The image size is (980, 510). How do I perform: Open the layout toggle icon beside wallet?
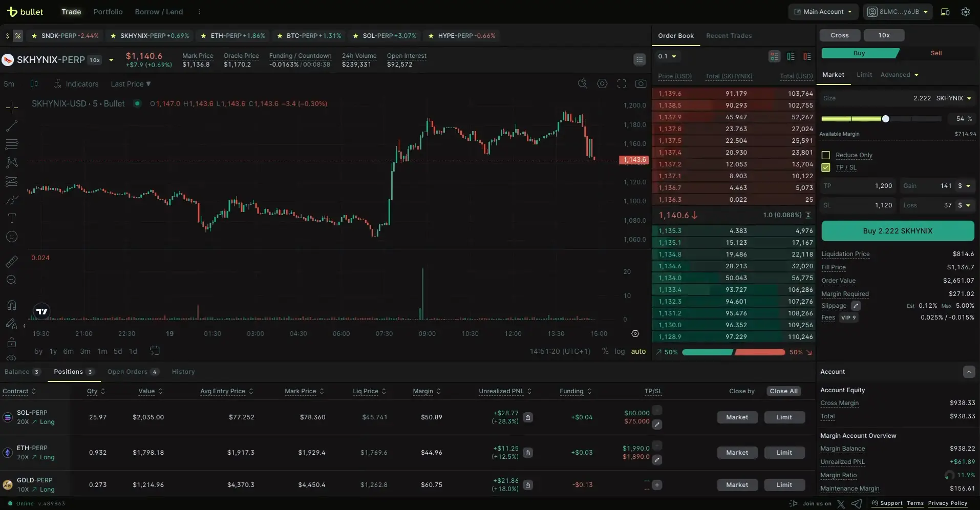click(945, 12)
